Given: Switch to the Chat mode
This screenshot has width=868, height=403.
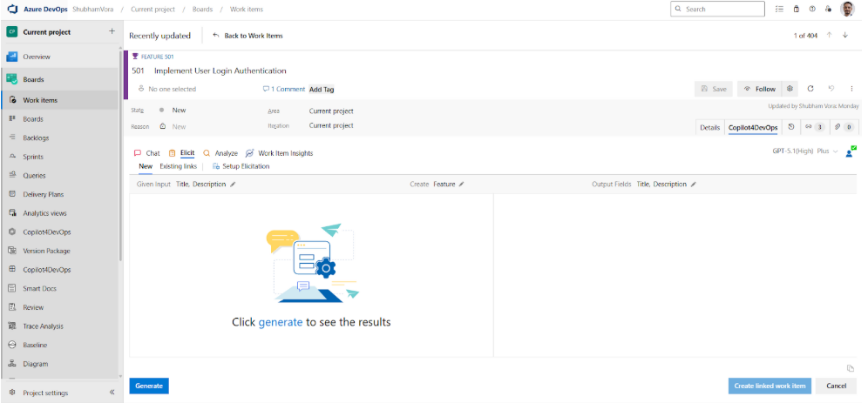Looking at the screenshot, I should pyautogui.click(x=146, y=153).
